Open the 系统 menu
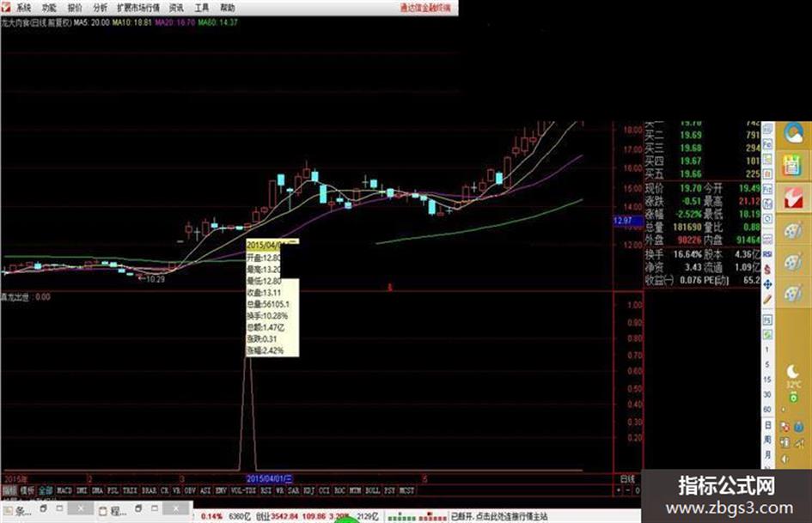 24,8
